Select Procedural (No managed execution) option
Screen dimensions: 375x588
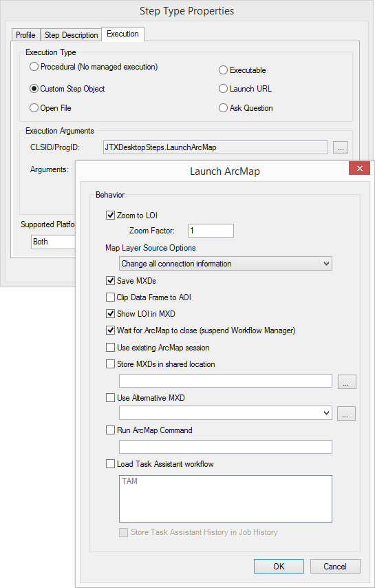[x=34, y=67]
